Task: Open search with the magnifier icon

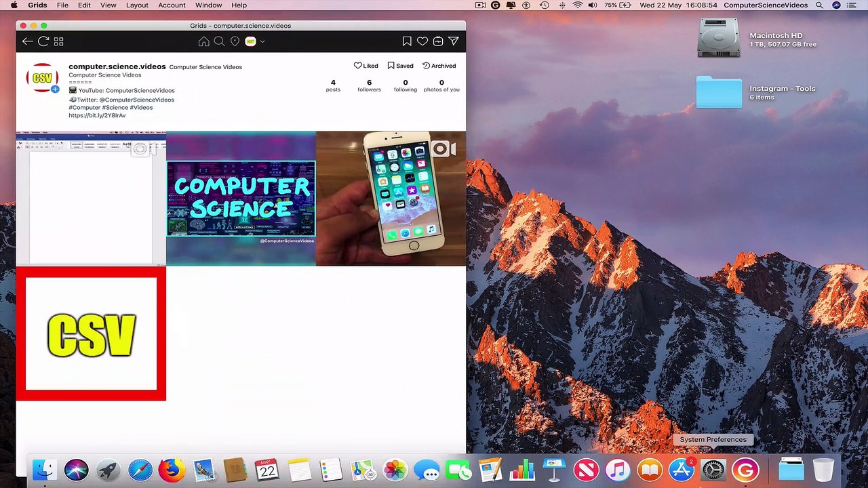Action: [x=219, y=41]
